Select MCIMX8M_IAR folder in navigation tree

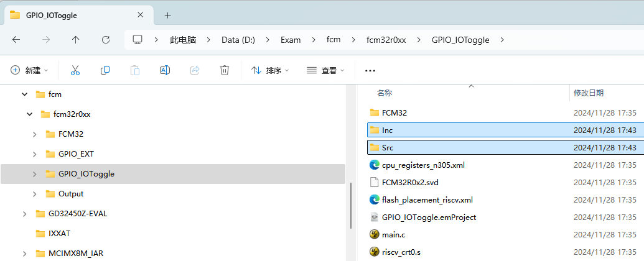pyautogui.click(x=75, y=254)
